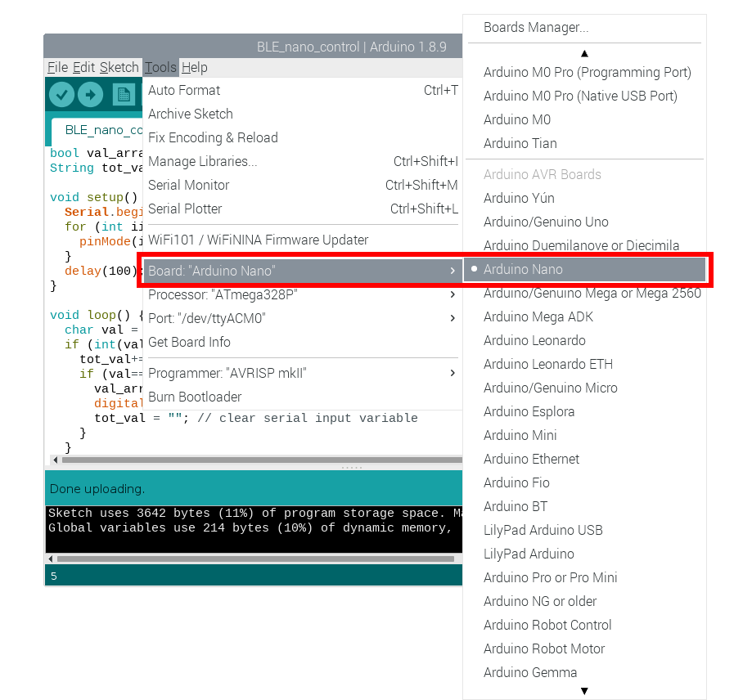Viewport: 743px width, 700px height.
Task: Close the open Tools menu
Action: 160,67
